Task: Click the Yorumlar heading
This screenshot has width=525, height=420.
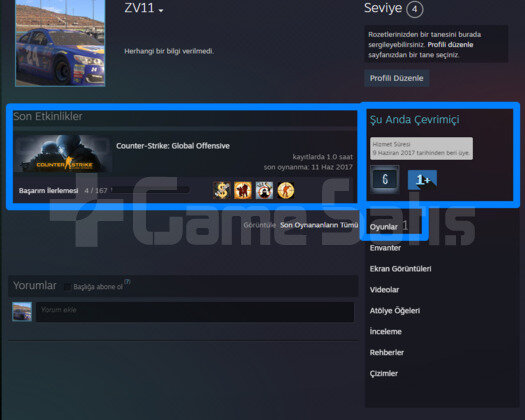Action: click(x=35, y=286)
